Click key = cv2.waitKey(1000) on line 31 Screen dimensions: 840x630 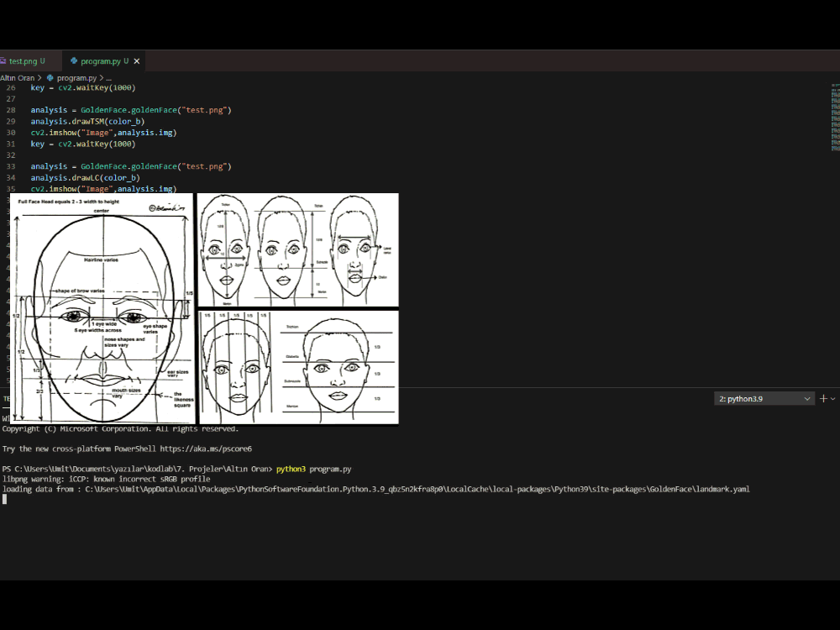tap(83, 144)
